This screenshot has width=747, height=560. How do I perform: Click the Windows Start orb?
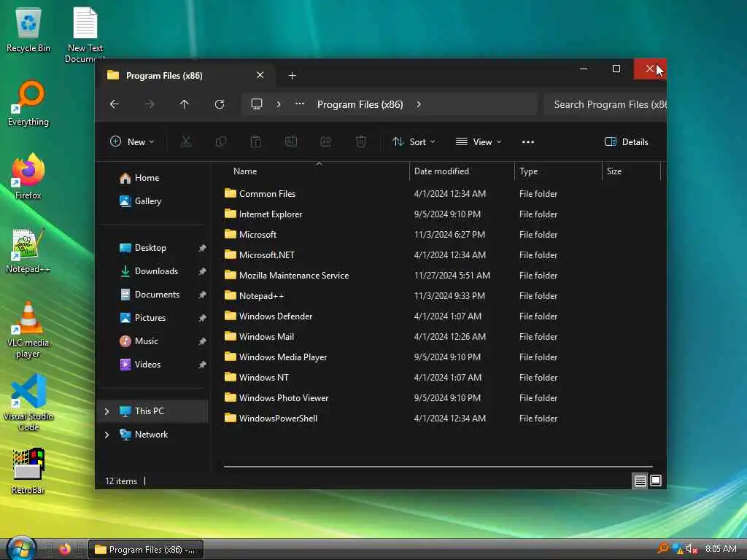pos(20,548)
